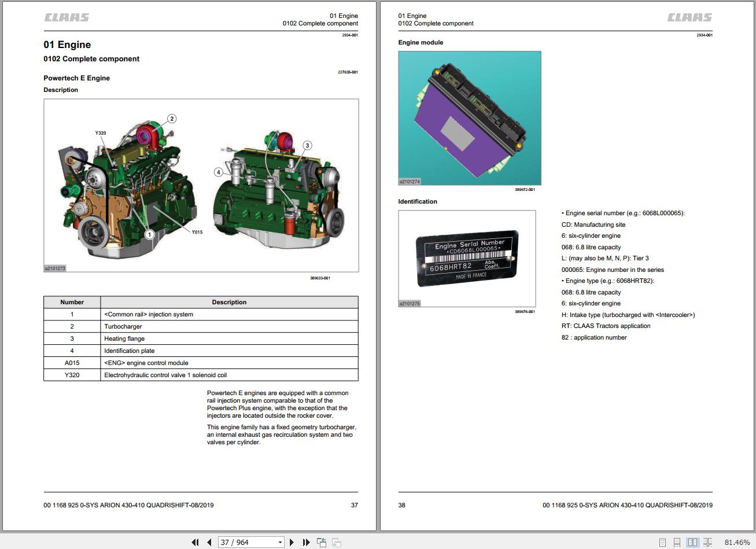Select the previous view navigation icon
The height and width of the screenshot is (549, 756).
(321, 542)
